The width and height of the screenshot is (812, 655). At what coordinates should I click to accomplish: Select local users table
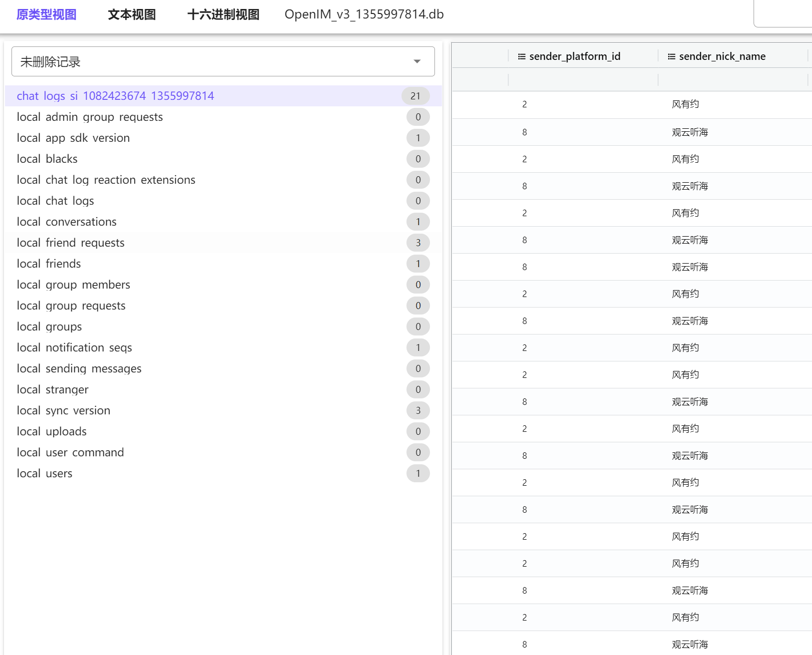click(223, 473)
